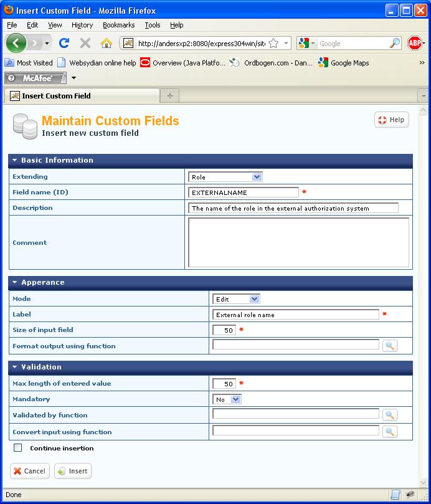Image resolution: width=431 pixels, height=504 pixels.
Task: Search functions for Format output using function
Action: point(390,346)
